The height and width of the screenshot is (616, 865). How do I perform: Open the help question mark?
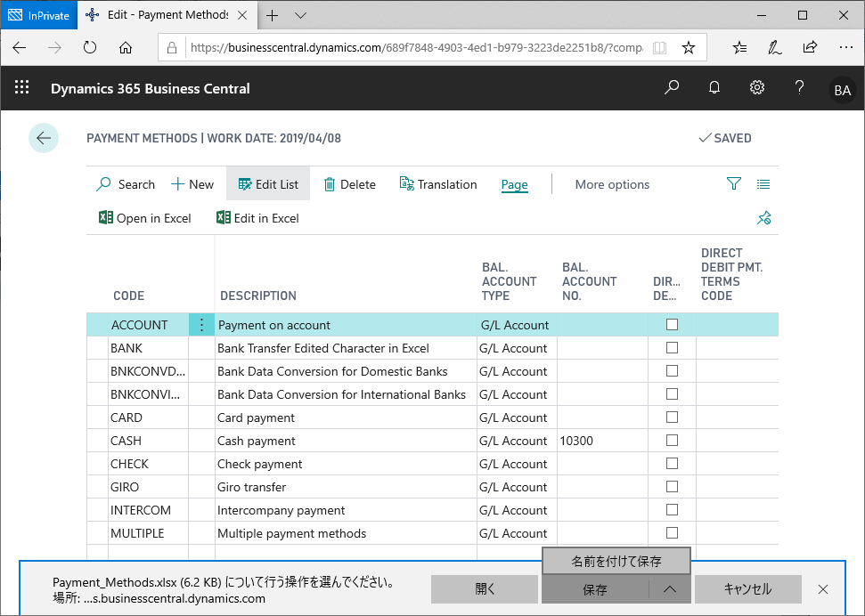(799, 87)
